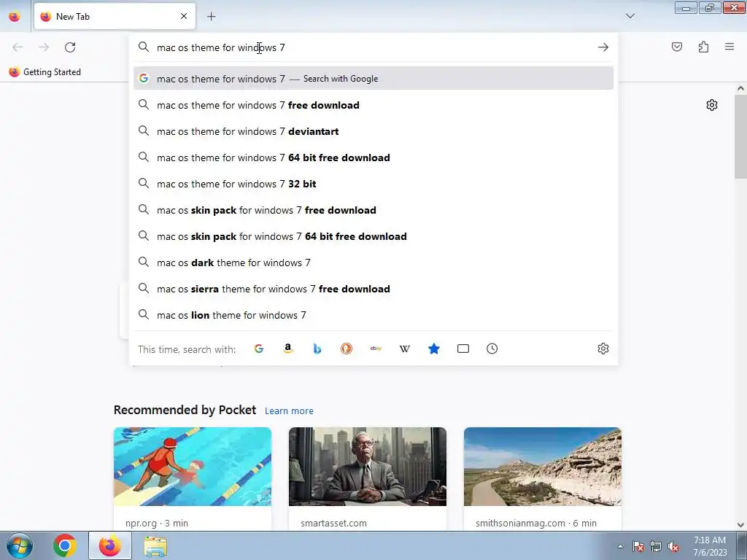Open the smartasset.com story thumbnail

368,467
